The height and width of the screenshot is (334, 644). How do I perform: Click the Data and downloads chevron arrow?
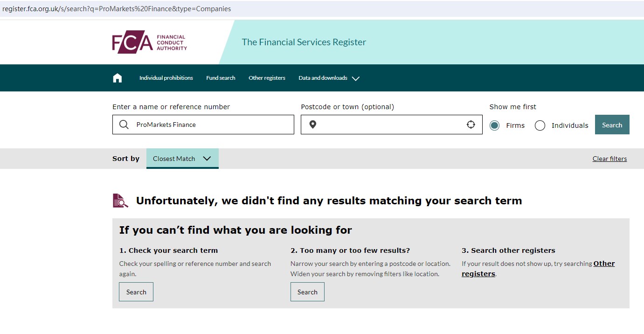coord(356,78)
